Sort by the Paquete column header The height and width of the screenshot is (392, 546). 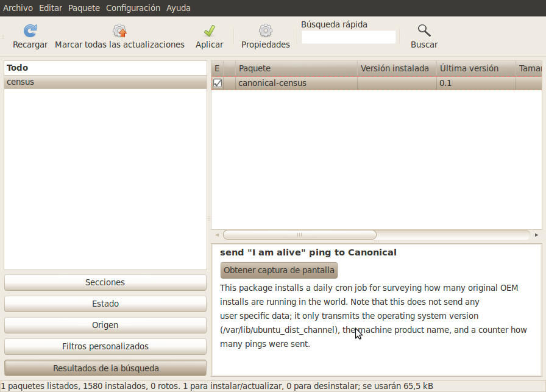coord(296,68)
